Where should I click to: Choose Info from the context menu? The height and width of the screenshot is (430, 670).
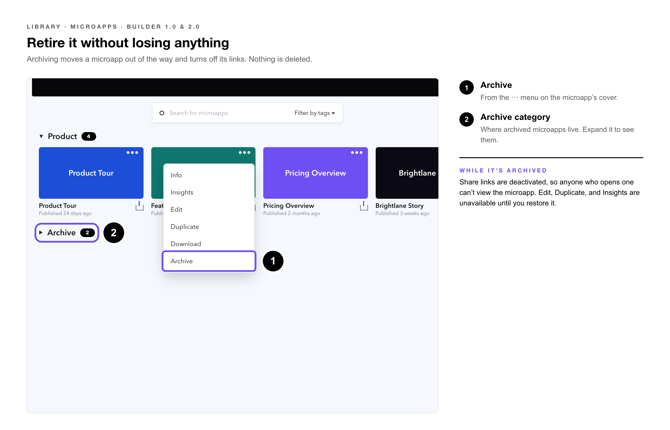209,175
